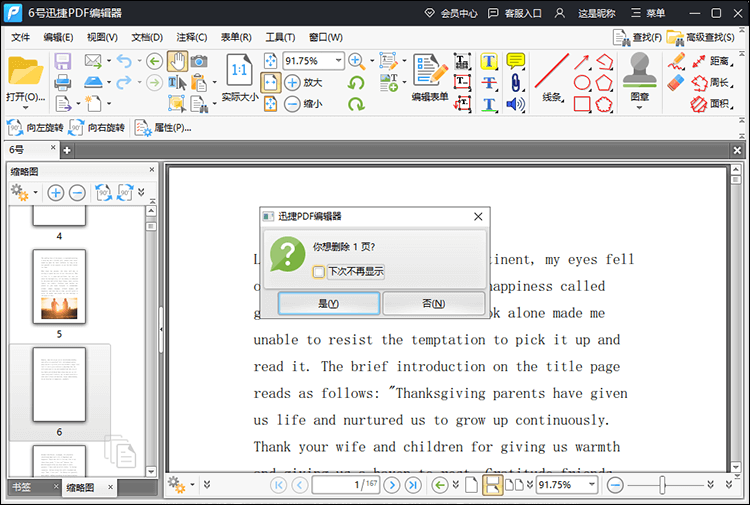Open the 编辑(E) menu

58,37
